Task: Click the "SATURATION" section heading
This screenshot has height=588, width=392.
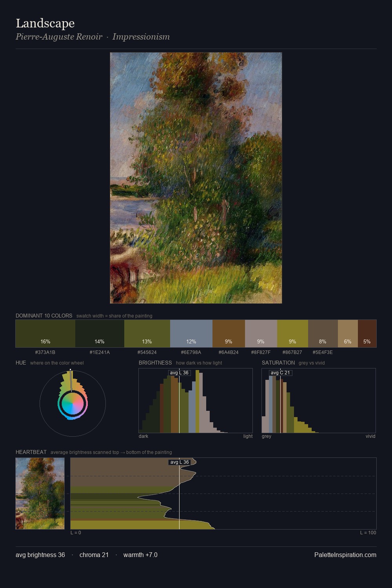Action: pyautogui.click(x=278, y=363)
